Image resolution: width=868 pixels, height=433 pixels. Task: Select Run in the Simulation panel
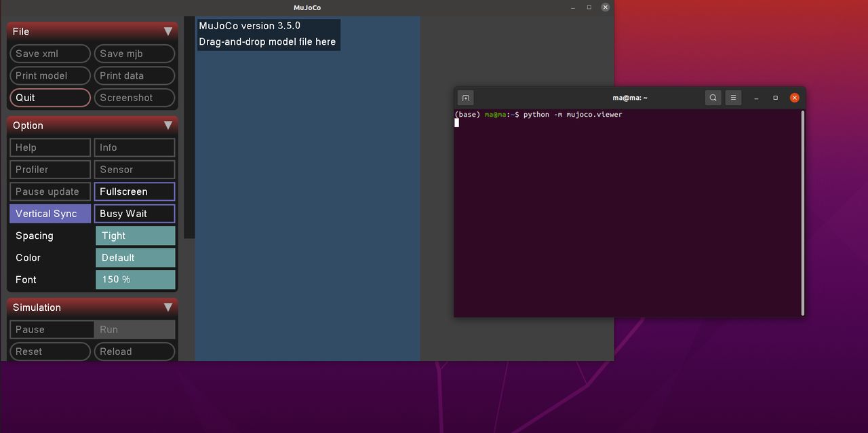click(x=134, y=330)
